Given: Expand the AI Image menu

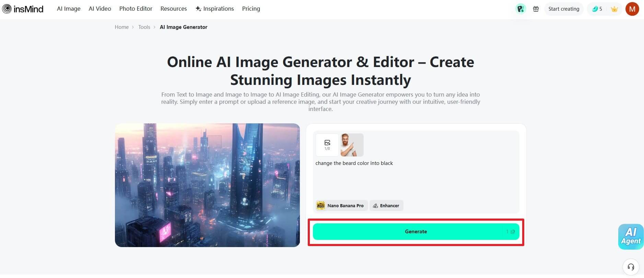Looking at the screenshot, I should [69, 9].
